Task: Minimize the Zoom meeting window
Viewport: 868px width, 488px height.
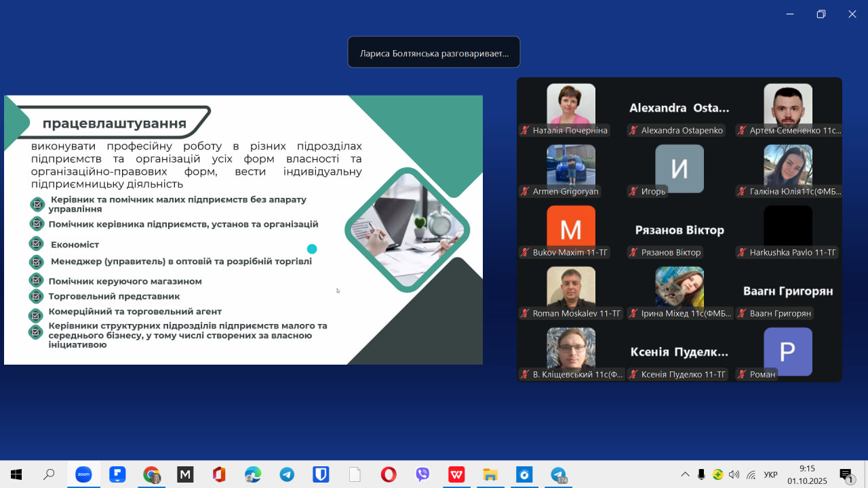Action: (790, 14)
